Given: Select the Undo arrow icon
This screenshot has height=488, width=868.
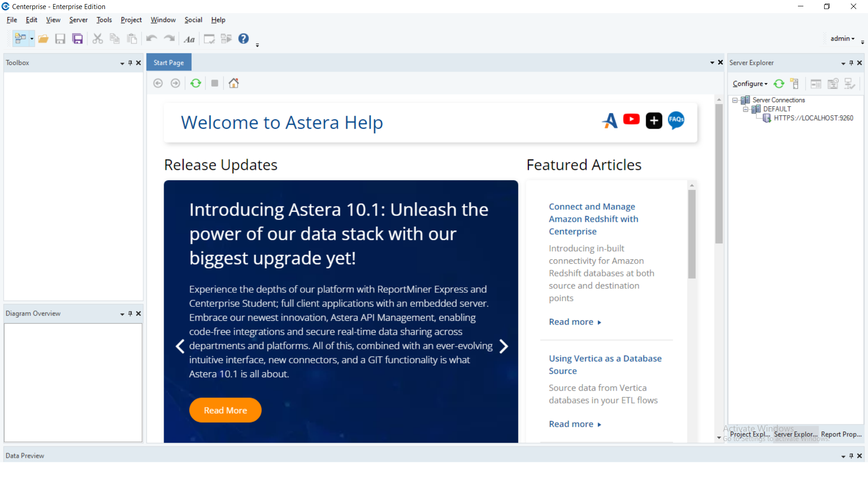Looking at the screenshot, I should pos(151,38).
